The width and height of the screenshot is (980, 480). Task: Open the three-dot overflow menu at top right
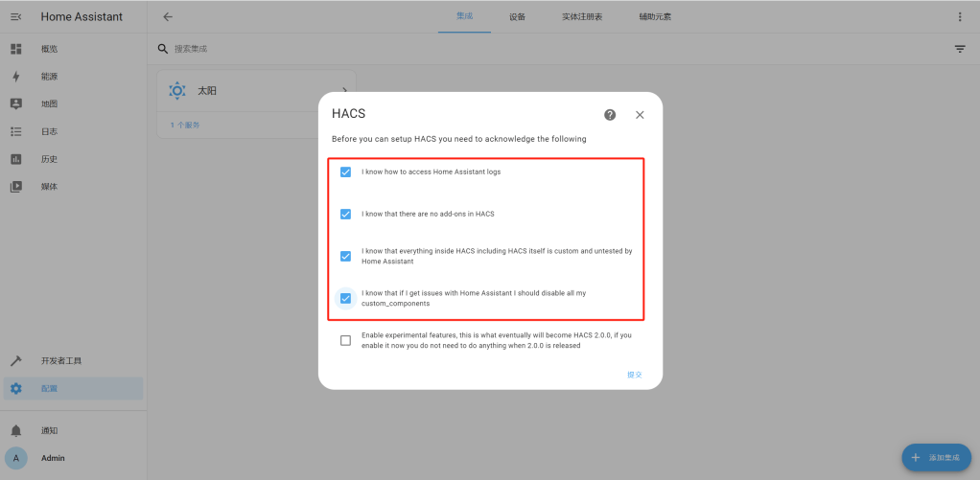[x=960, y=16]
